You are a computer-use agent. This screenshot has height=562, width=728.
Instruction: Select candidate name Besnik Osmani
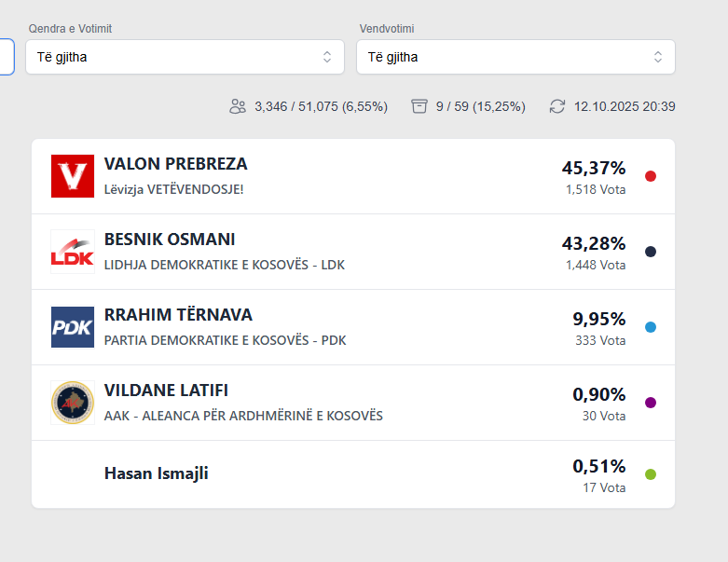(170, 240)
